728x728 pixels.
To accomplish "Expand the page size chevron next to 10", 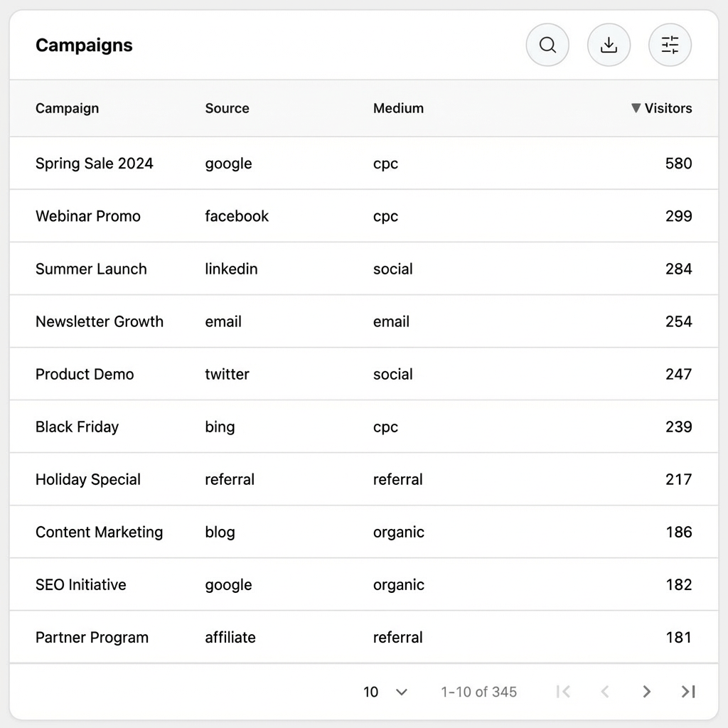I will [x=401, y=691].
